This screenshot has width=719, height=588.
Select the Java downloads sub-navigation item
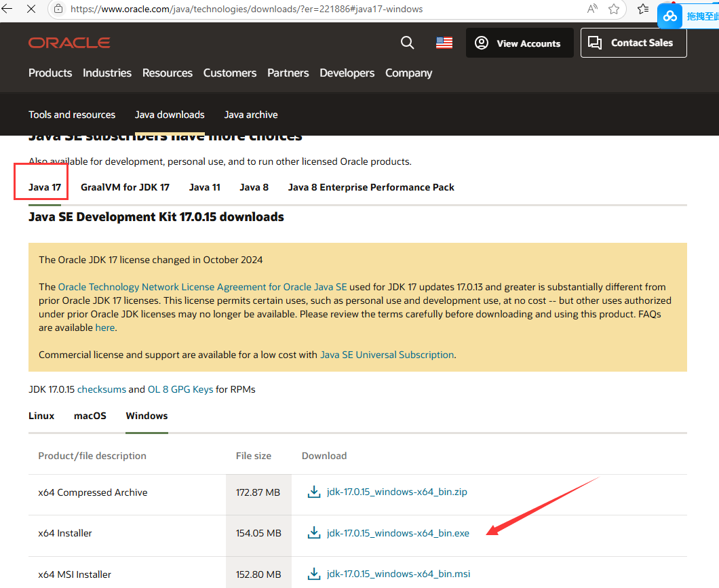click(x=170, y=115)
